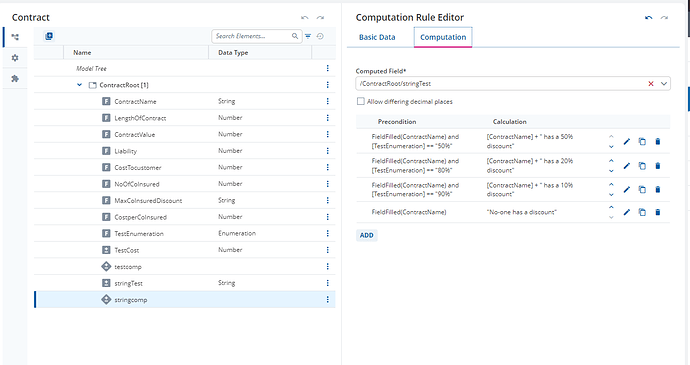Edit the "has a 10% discount" rule
Screen dimensions: 690x365
click(627, 189)
